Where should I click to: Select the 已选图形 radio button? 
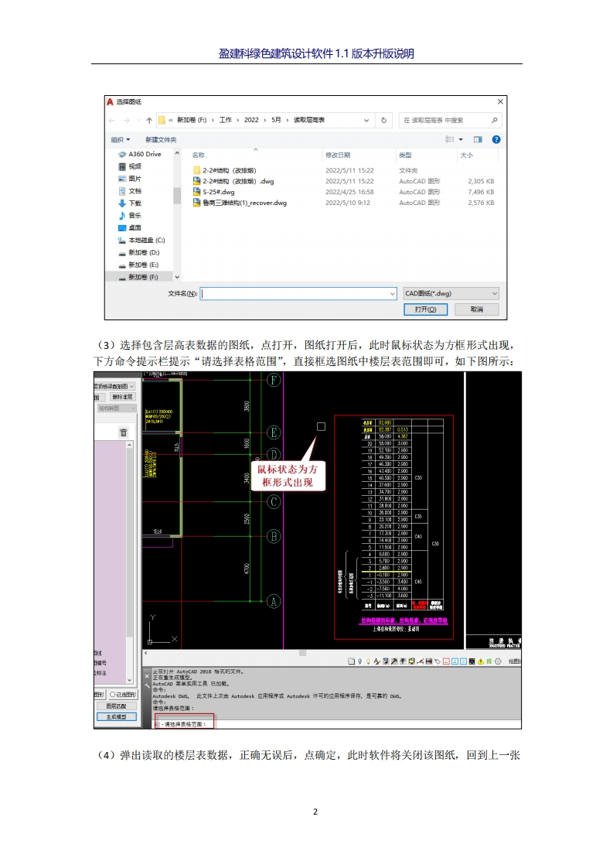[112, 695]
